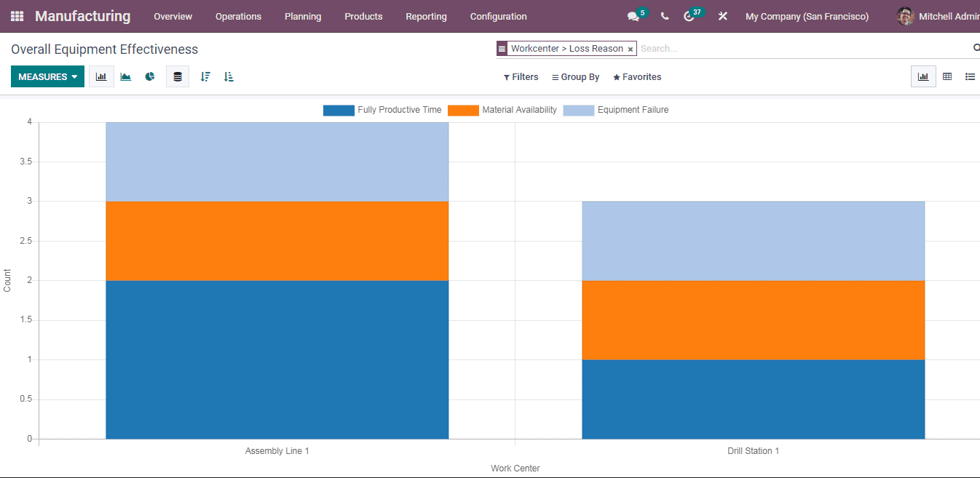Open the activities clock icon

click(x=689, y=15)
